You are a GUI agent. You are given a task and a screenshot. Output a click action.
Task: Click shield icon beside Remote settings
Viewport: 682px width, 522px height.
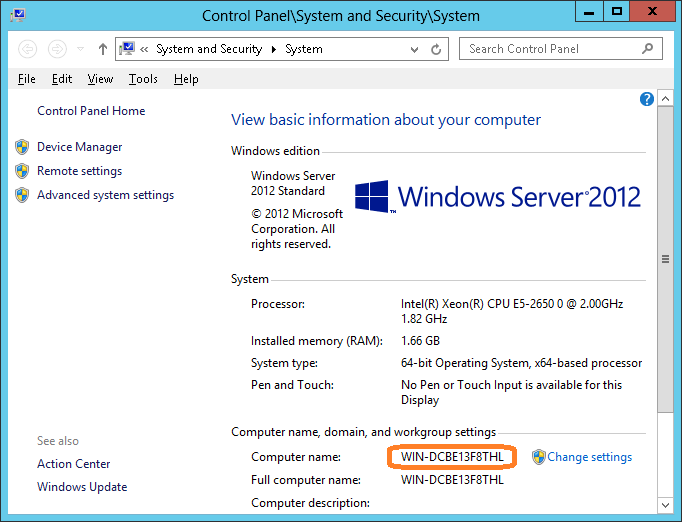[22, 171]
